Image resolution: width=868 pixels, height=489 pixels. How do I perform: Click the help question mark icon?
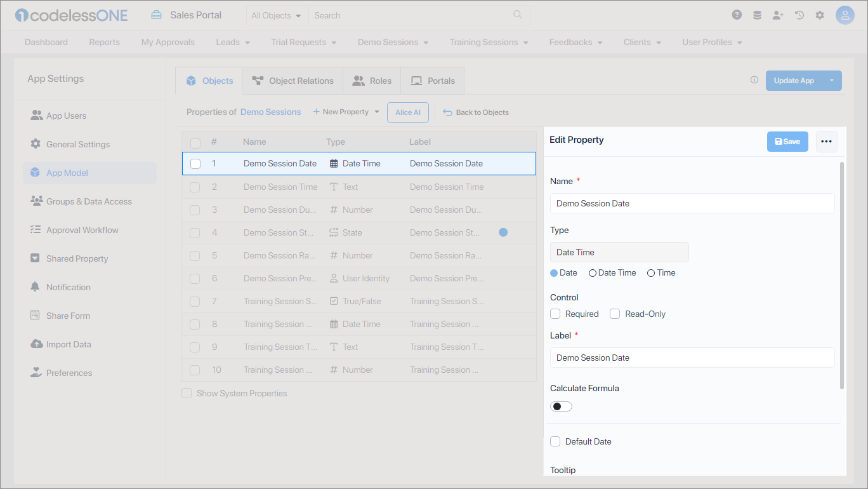coord(737,15)
